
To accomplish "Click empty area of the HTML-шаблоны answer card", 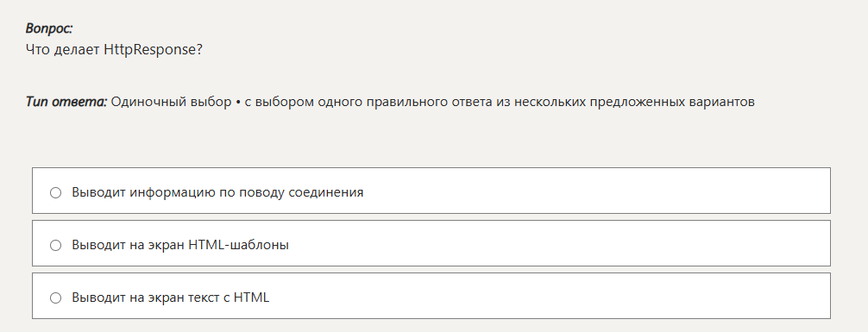I will (x=559, y=243).
